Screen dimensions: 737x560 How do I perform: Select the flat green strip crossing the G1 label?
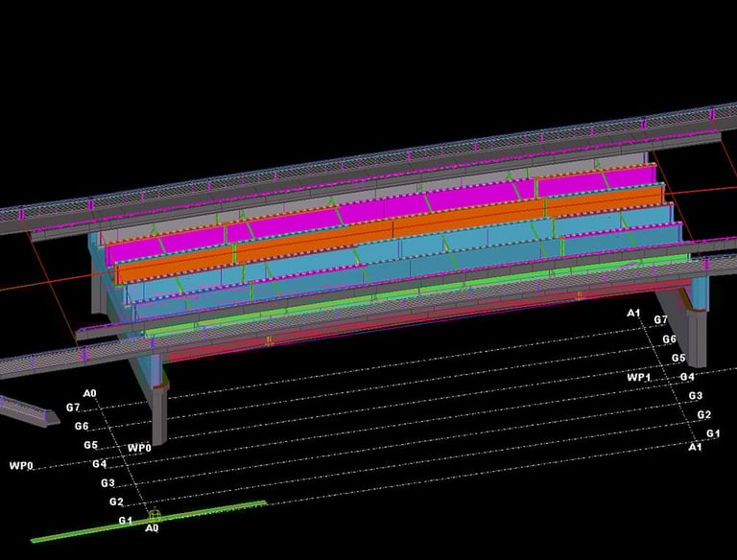(x=149, y=522)
